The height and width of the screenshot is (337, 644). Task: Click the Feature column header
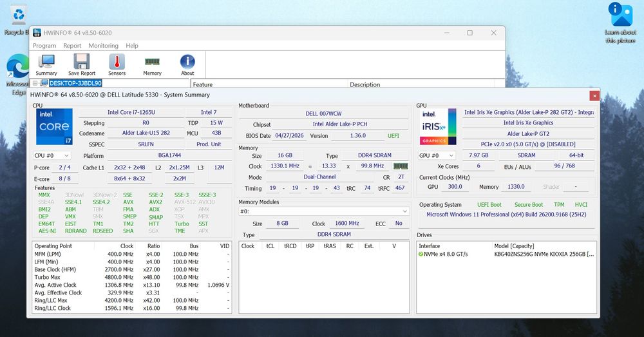click(x=269, y=84)
